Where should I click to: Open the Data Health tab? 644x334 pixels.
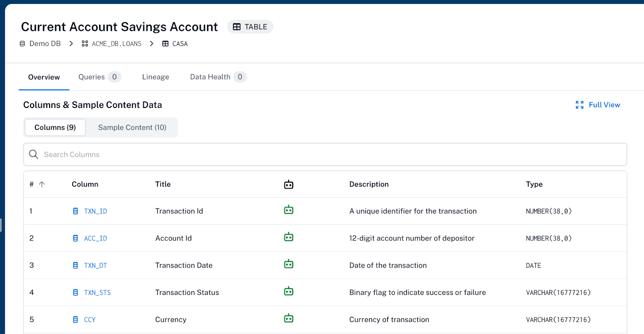(218, 77)
